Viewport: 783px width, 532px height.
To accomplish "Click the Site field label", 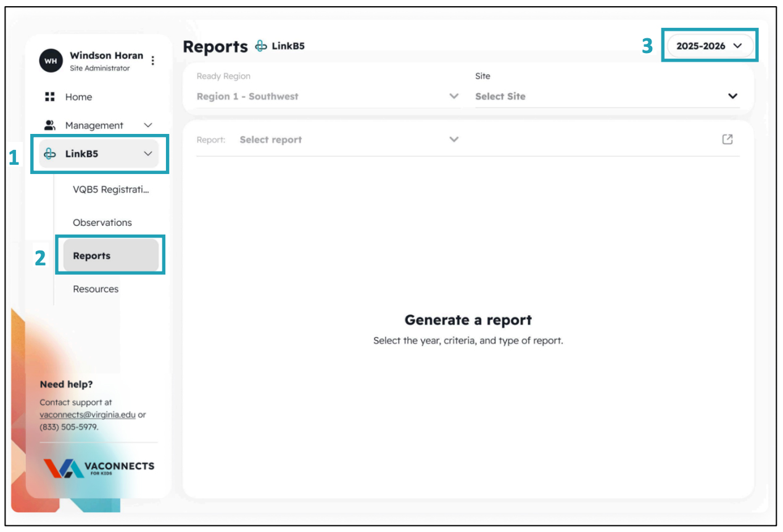I will point(483,76).
